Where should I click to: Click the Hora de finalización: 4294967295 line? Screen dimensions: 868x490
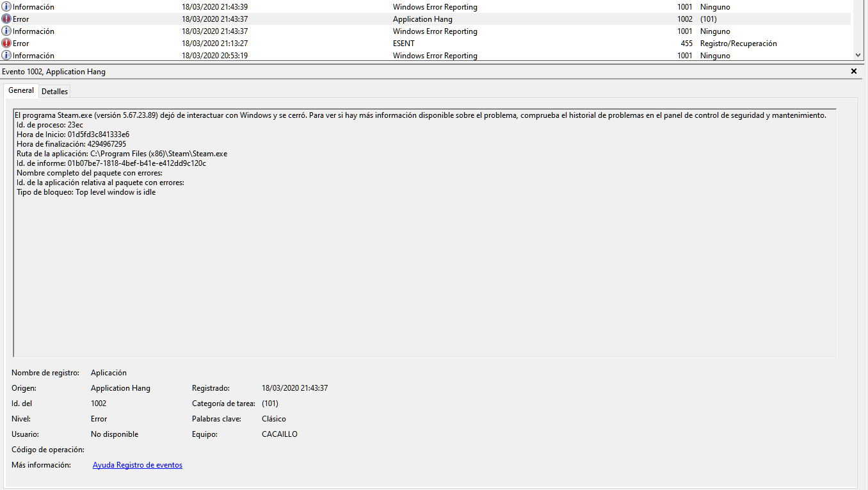(71, 144)
